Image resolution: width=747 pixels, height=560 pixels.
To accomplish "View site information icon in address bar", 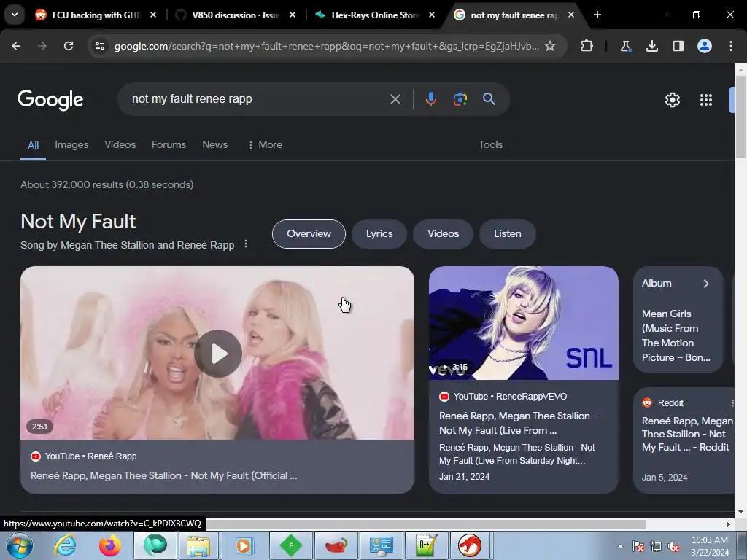I will pos(100,46).
